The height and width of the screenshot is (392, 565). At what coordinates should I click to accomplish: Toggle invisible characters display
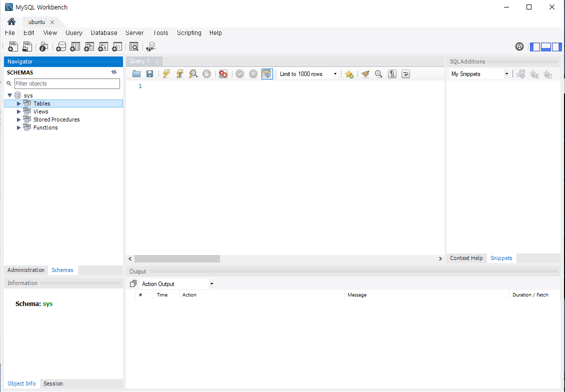pyautogui.click(x=392, y=74)
